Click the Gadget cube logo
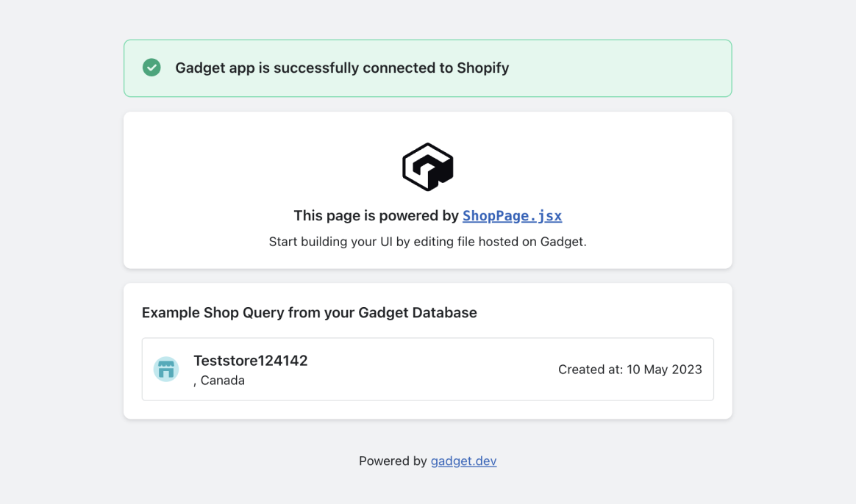 point(427,167)
